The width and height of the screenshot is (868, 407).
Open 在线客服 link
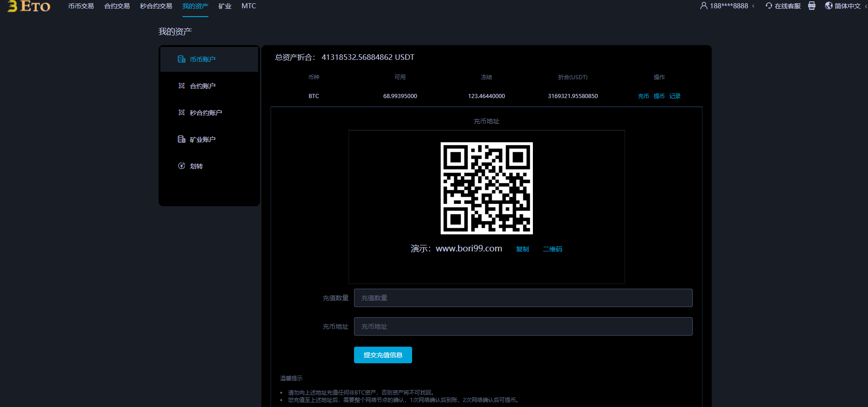[x=788, y=6]
